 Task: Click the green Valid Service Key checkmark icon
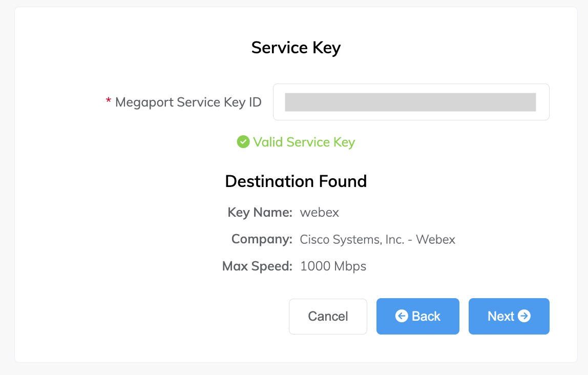click(243, 142)
